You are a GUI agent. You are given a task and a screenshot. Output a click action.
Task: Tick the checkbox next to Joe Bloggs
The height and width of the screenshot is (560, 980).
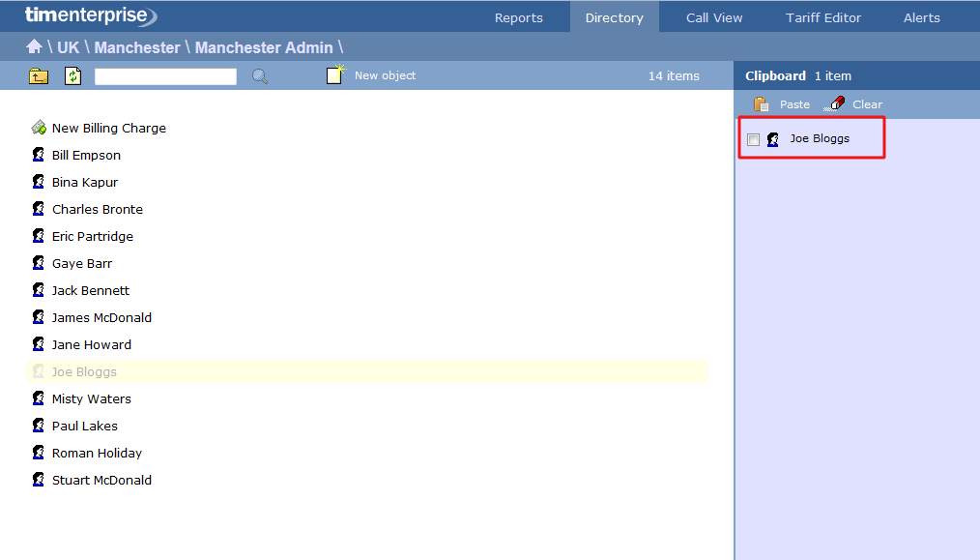coord(753,139)
